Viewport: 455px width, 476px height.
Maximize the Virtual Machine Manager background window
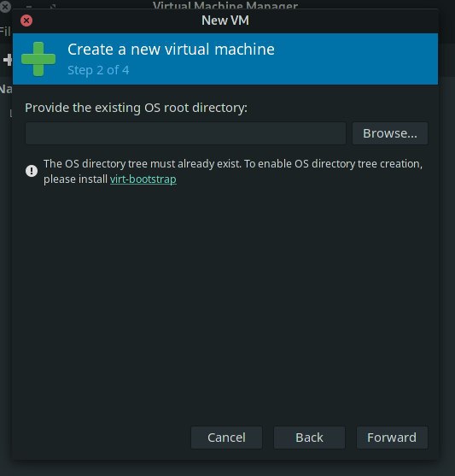click(53, 6)
